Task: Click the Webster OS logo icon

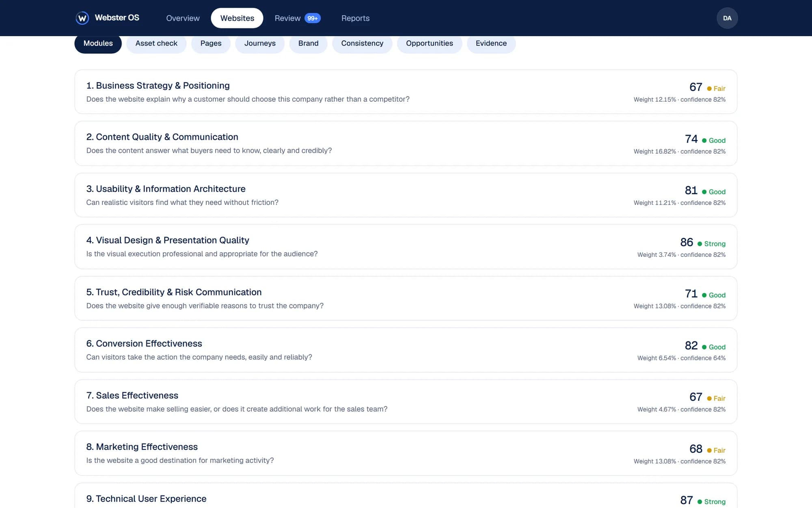Action: (82, 18)
